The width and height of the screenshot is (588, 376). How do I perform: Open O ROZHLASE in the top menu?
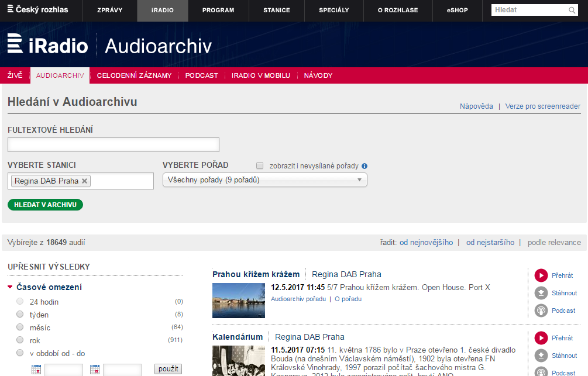tap(398, 11)
